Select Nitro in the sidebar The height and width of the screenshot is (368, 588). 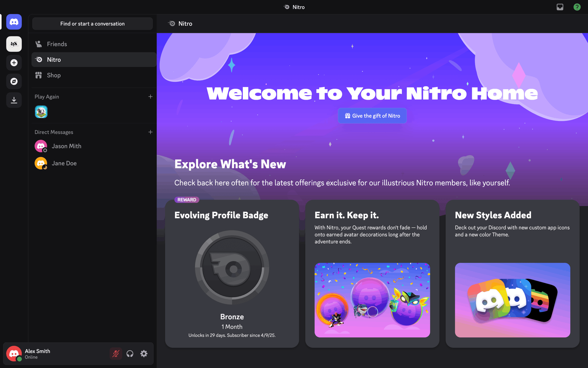coord(94,59)
